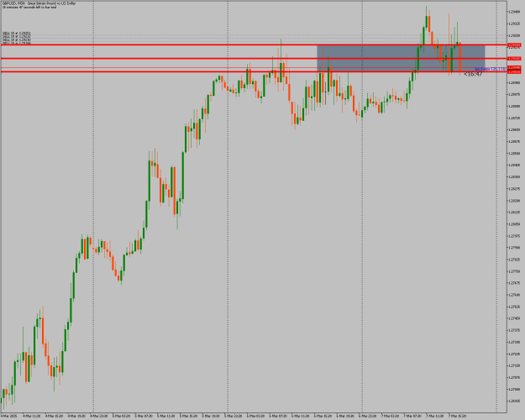Select the middle thick red horizontal line
This screenshot has width=525, height=420.
click(254, 59)
